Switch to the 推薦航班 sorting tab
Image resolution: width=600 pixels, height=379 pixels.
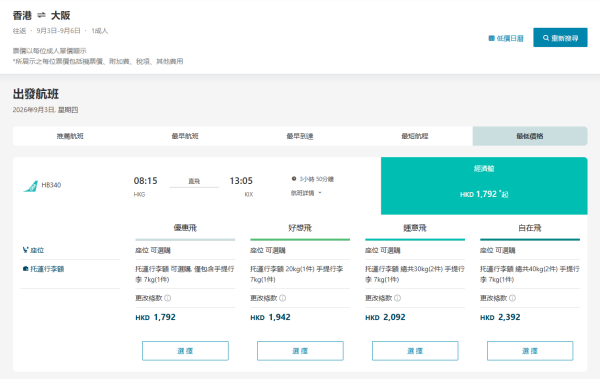(70, 136)
